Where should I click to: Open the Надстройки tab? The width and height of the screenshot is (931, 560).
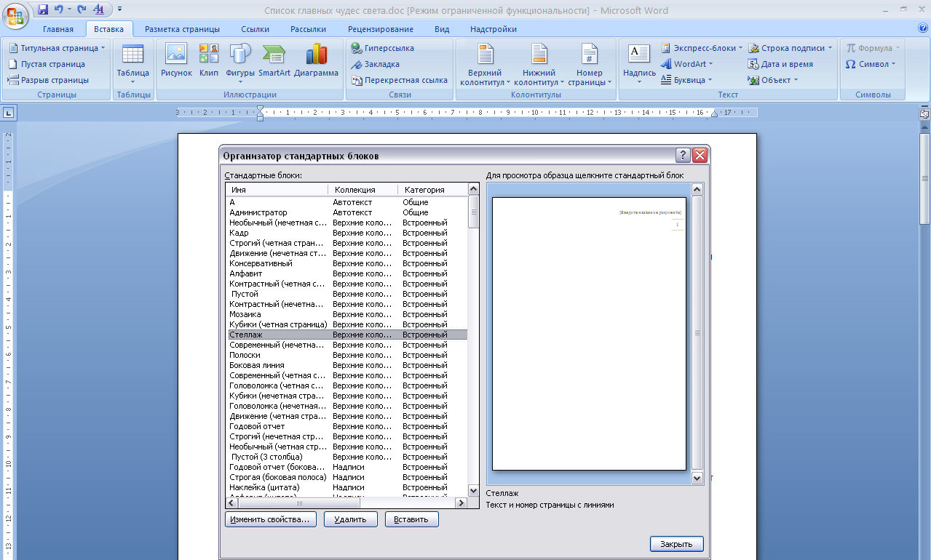click(x=494, y=29)
